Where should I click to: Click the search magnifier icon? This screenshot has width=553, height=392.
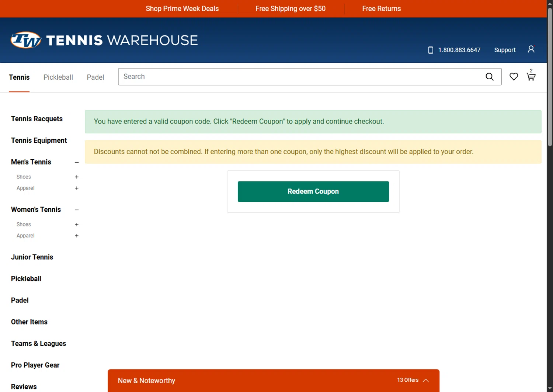[490, 77]
